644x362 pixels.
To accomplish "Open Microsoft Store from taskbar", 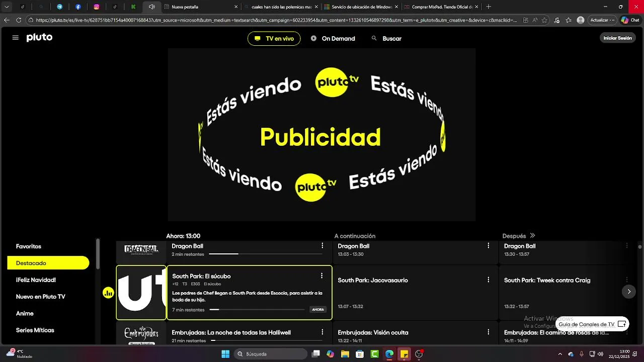I will (360, 354).
